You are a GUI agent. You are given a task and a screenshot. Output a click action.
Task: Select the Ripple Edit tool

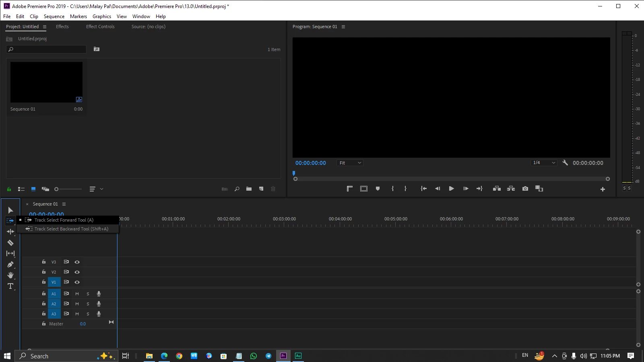point(10,232)
